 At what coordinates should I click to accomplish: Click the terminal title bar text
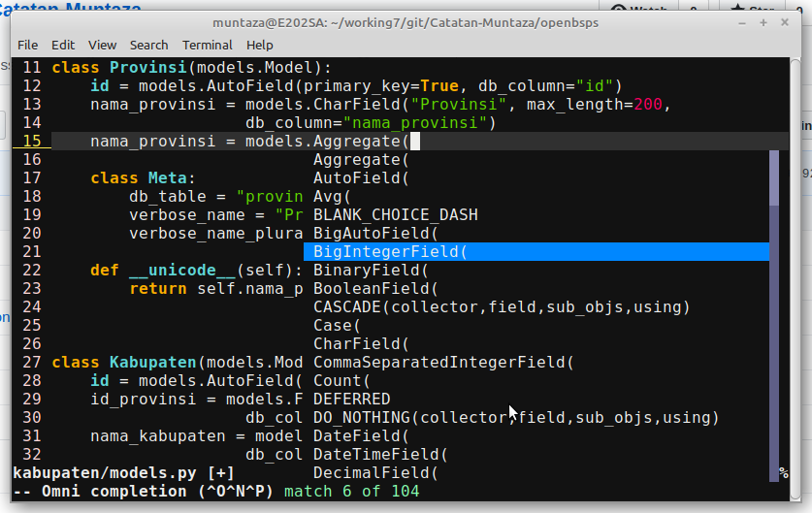pos(406,22)
